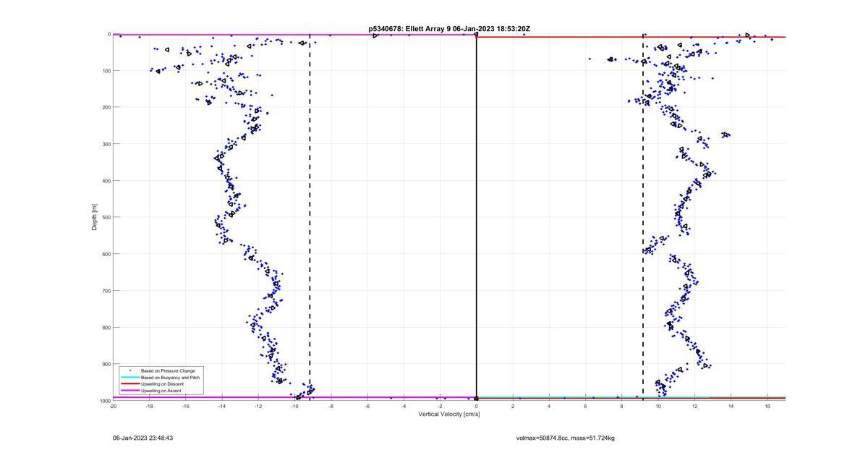This screenshot has height=450, width=868.
Task: Click the cyan line sample in legend
Action: [x=130, y=378]
